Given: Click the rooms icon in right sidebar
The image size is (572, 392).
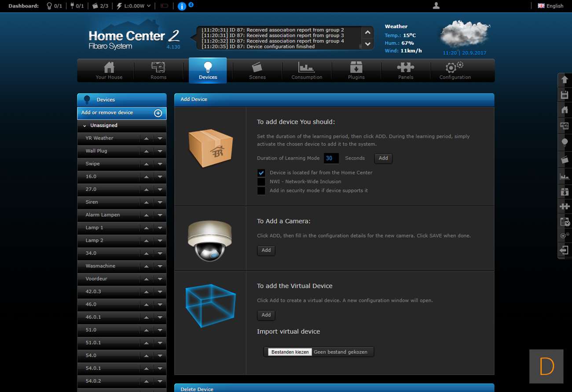Looking at the screenshot, I should pyautogui.click(x=565, y=126).
